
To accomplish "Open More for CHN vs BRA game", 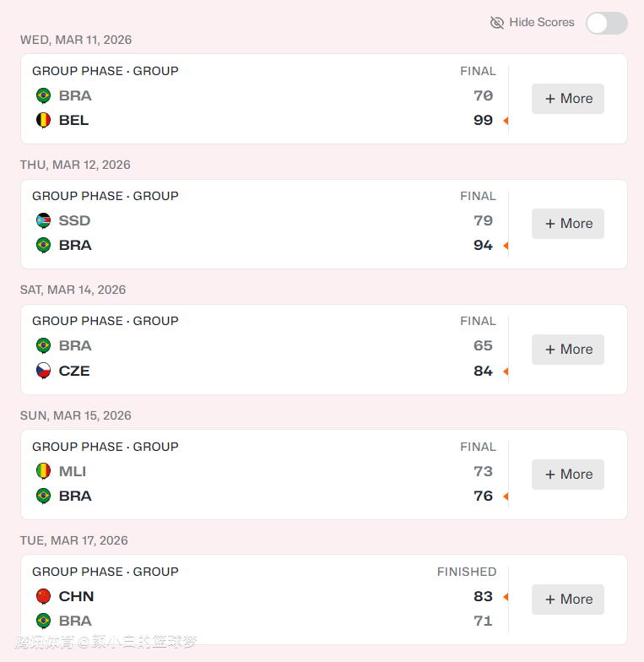I will point(568,600).
